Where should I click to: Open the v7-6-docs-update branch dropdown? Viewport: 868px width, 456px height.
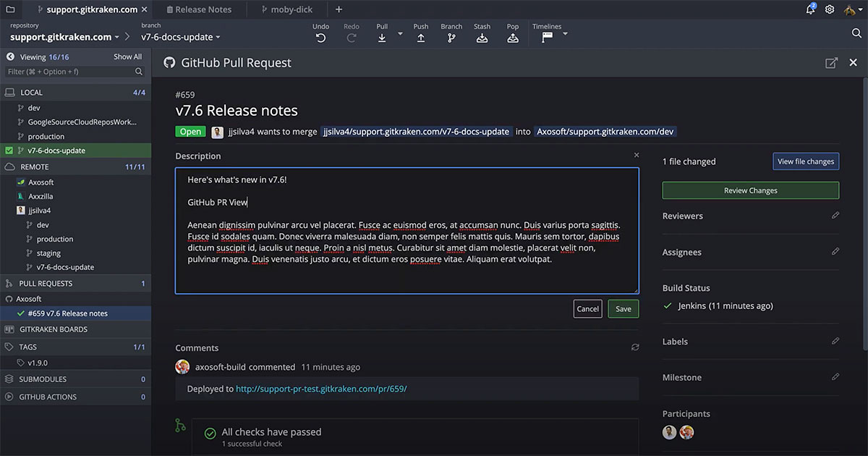(180, 36)
